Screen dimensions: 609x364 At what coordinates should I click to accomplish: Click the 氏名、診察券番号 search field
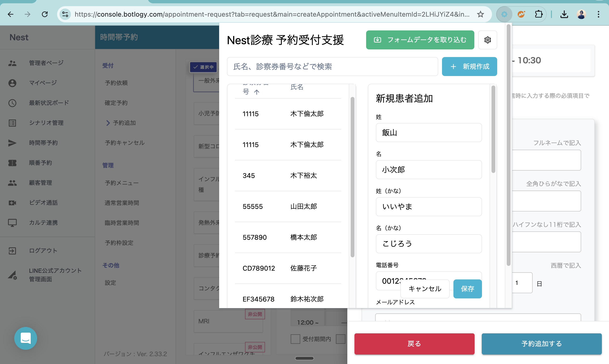point(332,67)
